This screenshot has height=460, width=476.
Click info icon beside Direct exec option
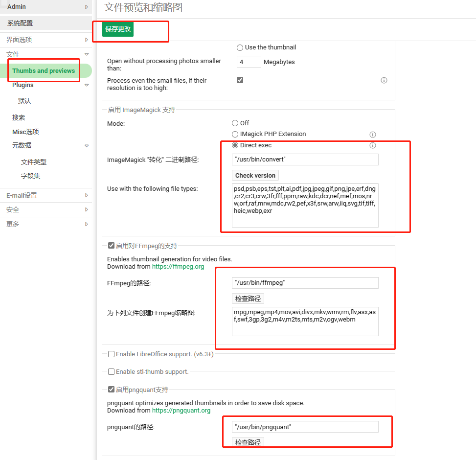pos(372,145)
